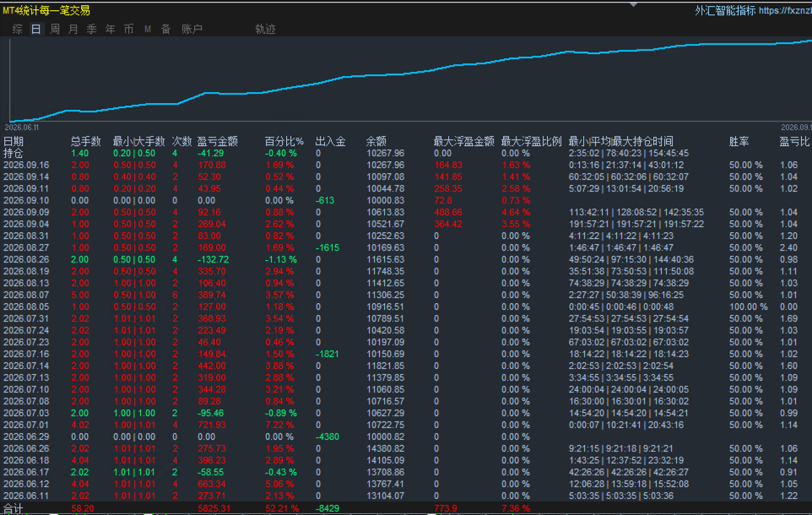This screenshot has height=515, width=812.
Task: Click the total max floating profit 773.9
Action: 446,508
